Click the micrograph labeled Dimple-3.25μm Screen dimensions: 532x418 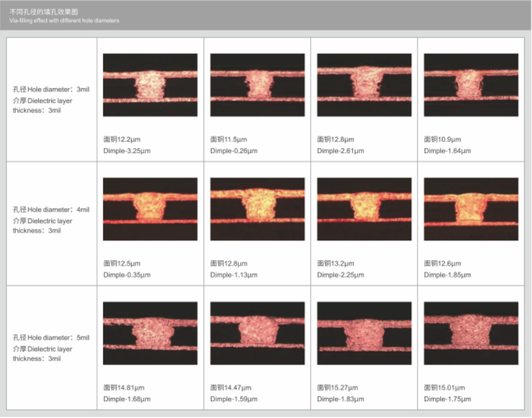(150, 85)
